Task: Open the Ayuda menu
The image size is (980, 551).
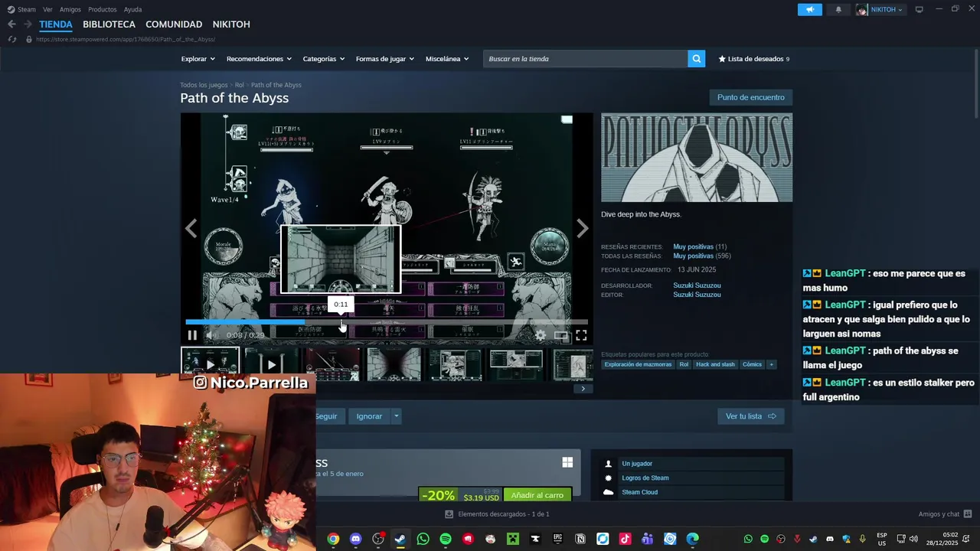Action: click(x=132, y=9)
